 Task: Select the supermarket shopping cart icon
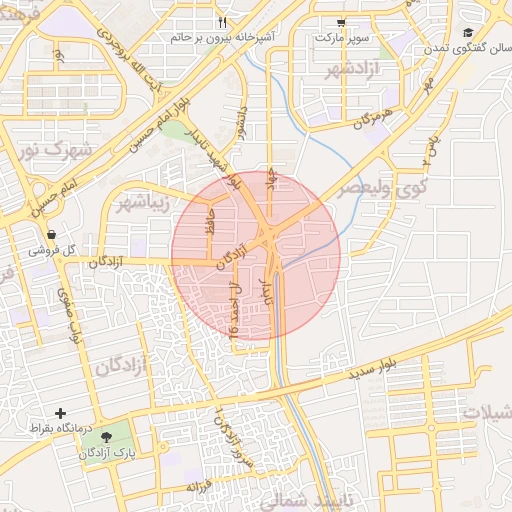coord(341,23)
